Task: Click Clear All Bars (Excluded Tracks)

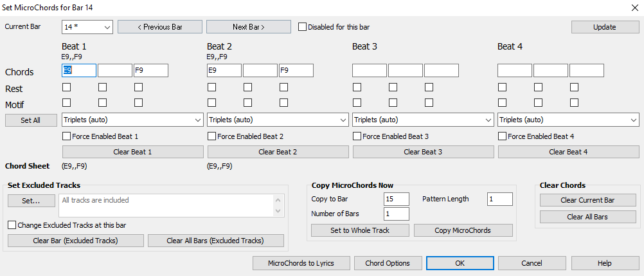Action: pyautogui.click(x=215, y=241)
